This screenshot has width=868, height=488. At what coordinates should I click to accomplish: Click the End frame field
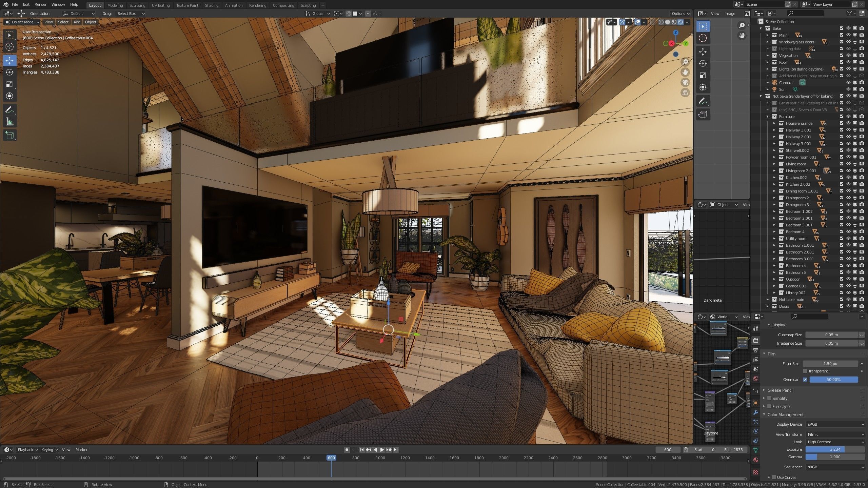pos(734,450)
